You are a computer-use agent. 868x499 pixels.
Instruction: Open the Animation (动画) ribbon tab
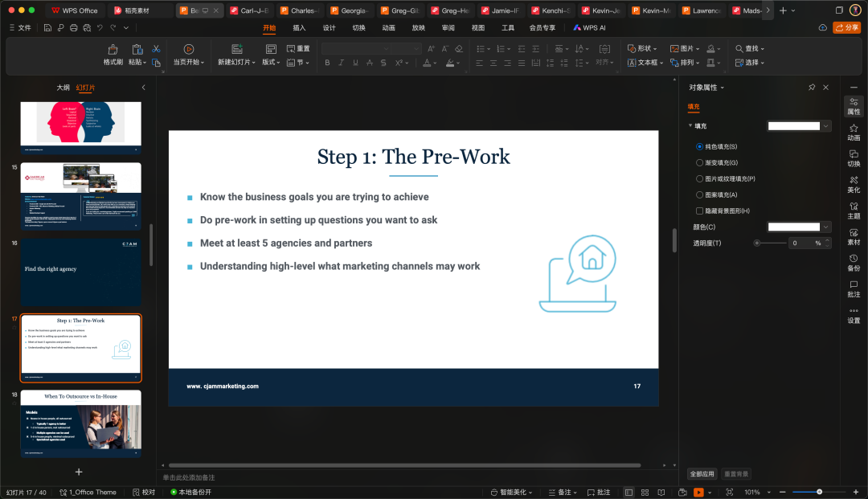pyautogui.click(x=389, y=27)
